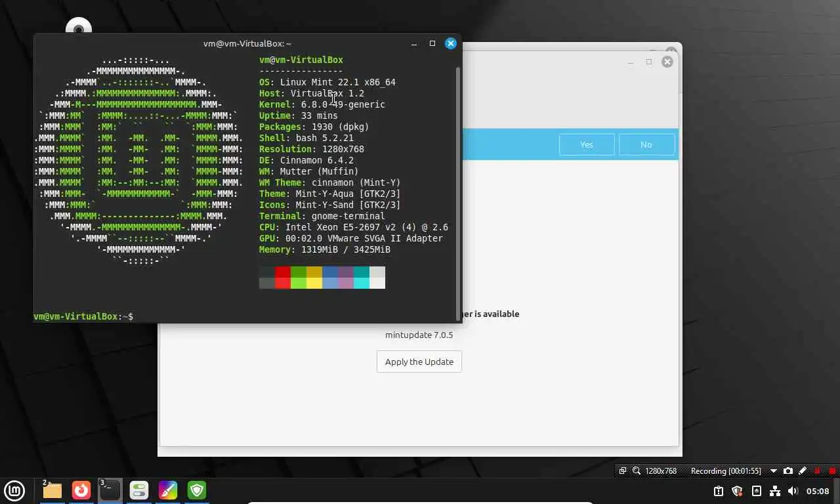Click the dark red neofetch color block
The height and width of the screenshot is (504, 840).
pyautogui.click(x=283, y=272)
